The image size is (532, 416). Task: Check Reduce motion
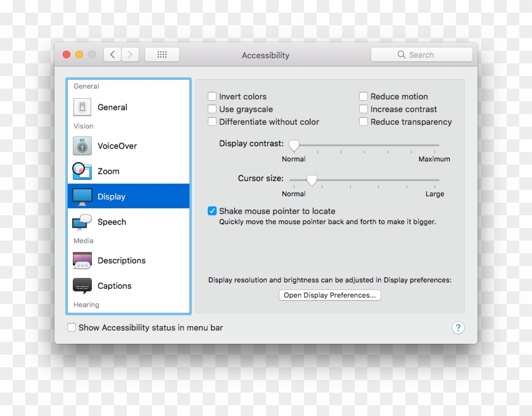(364, 96)
